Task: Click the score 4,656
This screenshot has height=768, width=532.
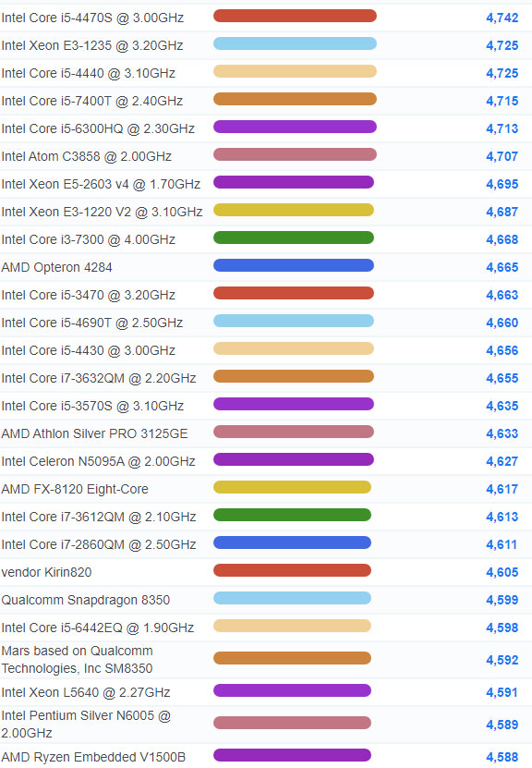Action: (502, 350)
